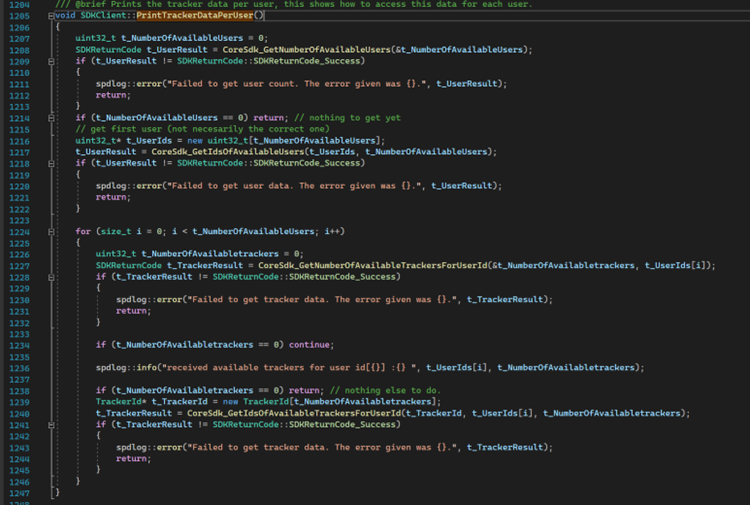Click CoreSdk_GetNumberOfAvailableTrackersForUserId function call
Image resolution: width=750 pixels, height=505 pixels.
coord(373,265)
